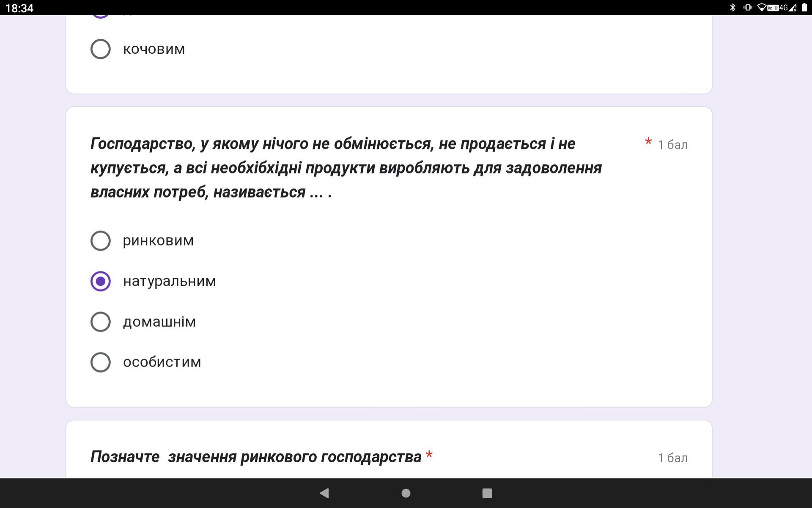Screen dimensions: 812x508
Task: Tap the Bluetooth status bar icon
Action: [x=733, y=8]
